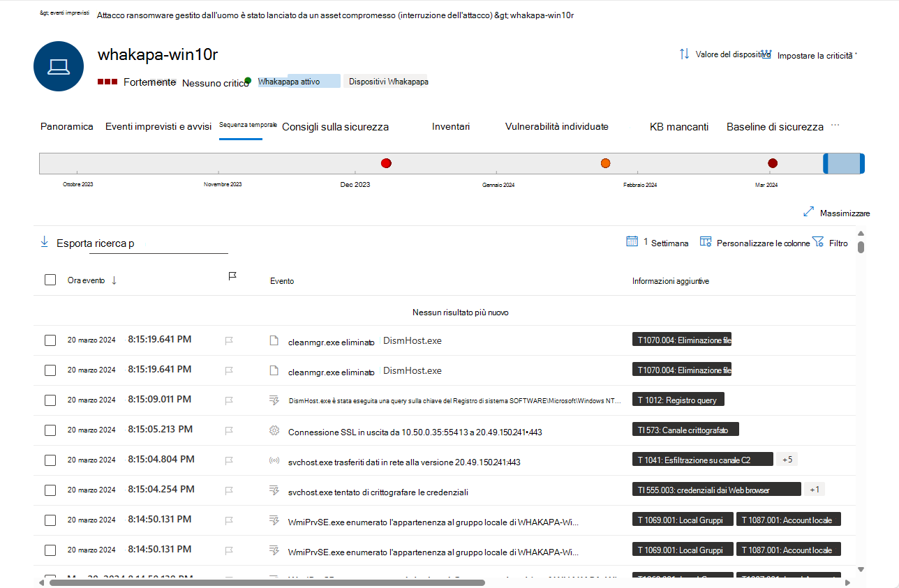Click the device laptop avatar icon
Screen dimensions: 899x588
tap(59, 66)
